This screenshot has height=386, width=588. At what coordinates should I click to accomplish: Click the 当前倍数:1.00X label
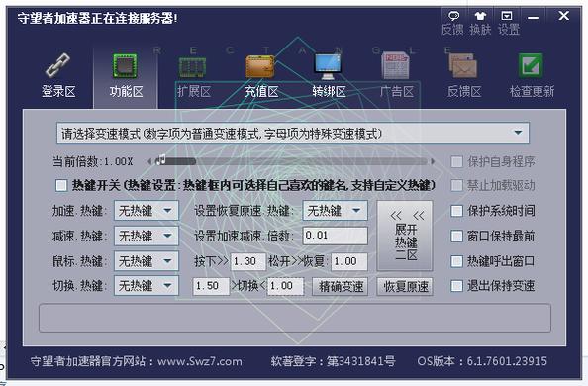(x=93, y=162)
